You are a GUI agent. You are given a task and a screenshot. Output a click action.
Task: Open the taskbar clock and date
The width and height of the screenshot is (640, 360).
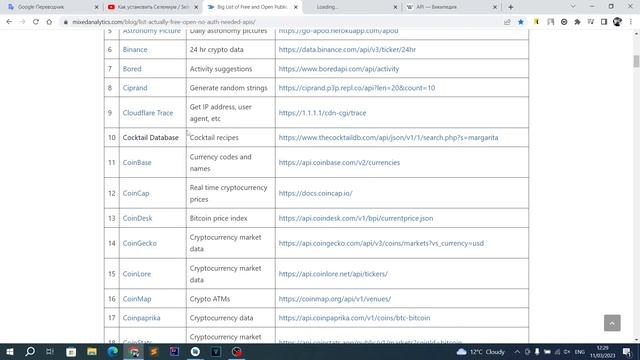click(602, 351)
